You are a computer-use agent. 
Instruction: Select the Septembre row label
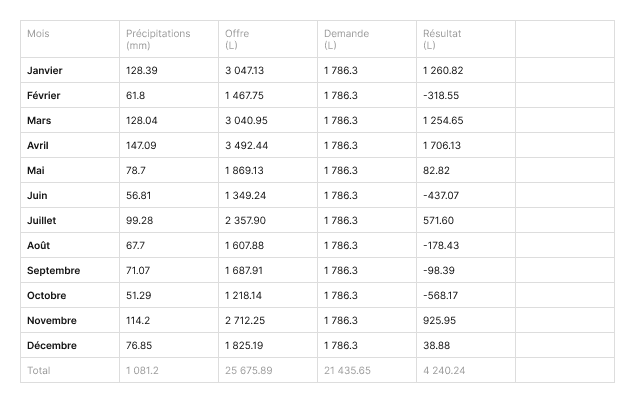pyautogui.click(x=54, y=271)
